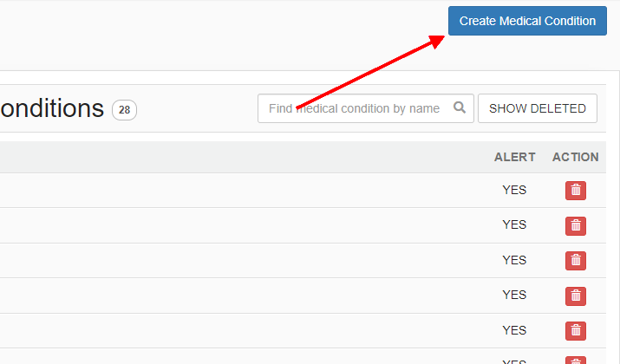Delete the first row's medical condition
This screenshot has height=364, width=620.
click(575, 191)
